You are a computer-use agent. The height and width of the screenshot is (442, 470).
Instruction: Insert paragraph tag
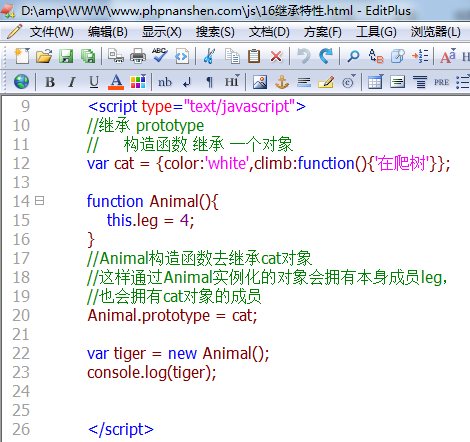click(x=209, y=82)
